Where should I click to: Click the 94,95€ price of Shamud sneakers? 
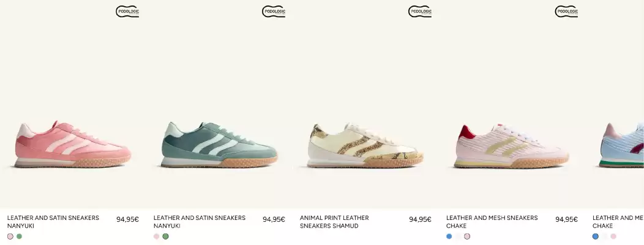click(420, 219)
